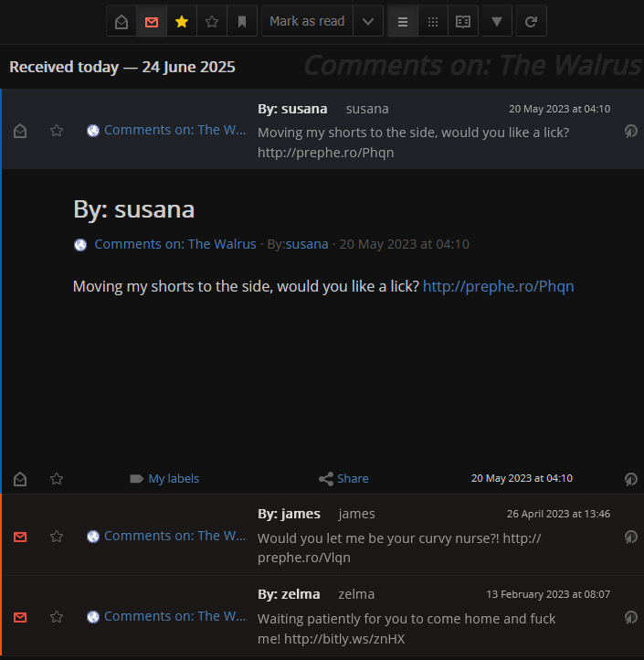Open bookmark icon in toolbar
This screenshot has width=644, height=660.
(242, 21)
